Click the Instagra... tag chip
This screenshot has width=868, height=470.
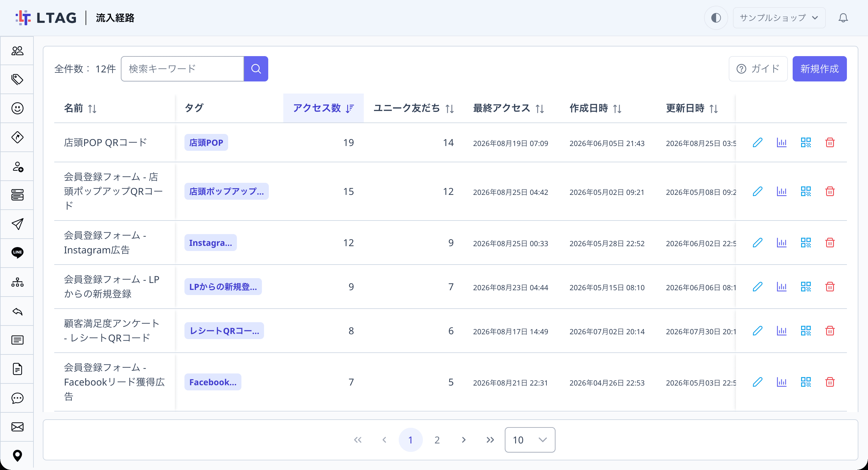tap(210, 243)
